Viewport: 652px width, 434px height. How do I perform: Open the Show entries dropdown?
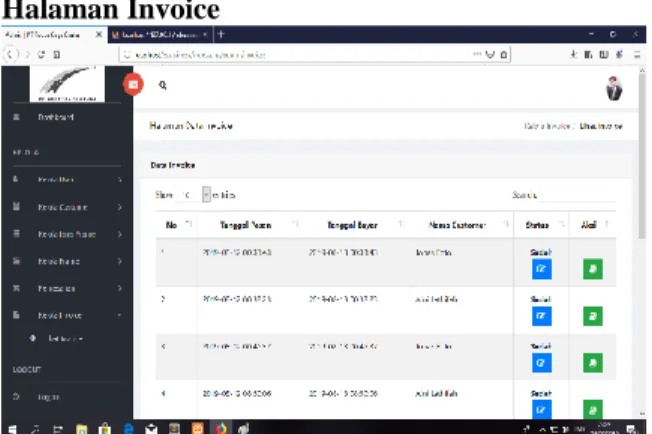pyautogui.click(x=194, y=195)
